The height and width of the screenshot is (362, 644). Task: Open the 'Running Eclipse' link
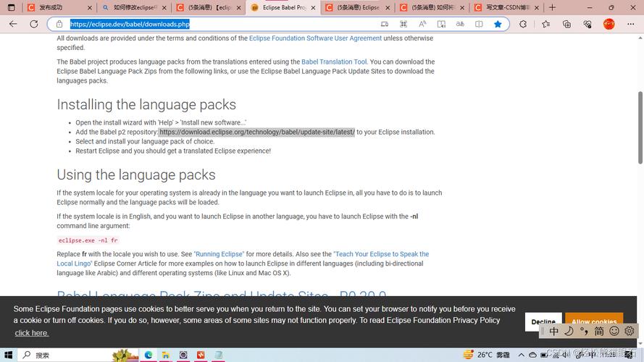point(219,254)
